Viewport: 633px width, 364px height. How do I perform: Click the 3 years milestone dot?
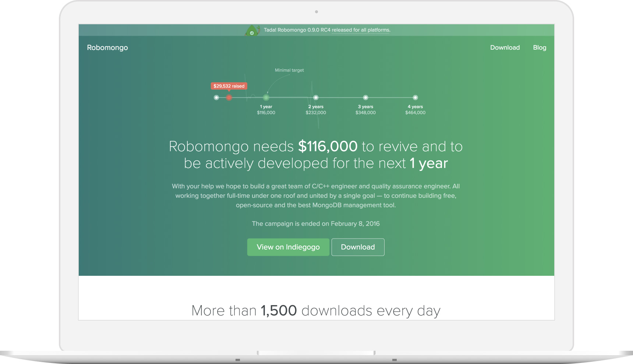click(365, 97)
